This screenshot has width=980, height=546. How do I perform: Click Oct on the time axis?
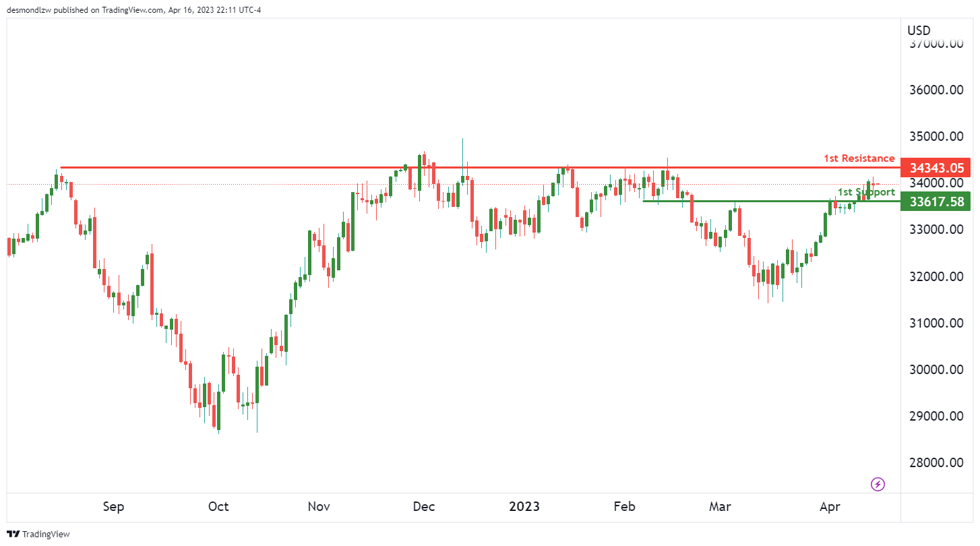[218, 507]
